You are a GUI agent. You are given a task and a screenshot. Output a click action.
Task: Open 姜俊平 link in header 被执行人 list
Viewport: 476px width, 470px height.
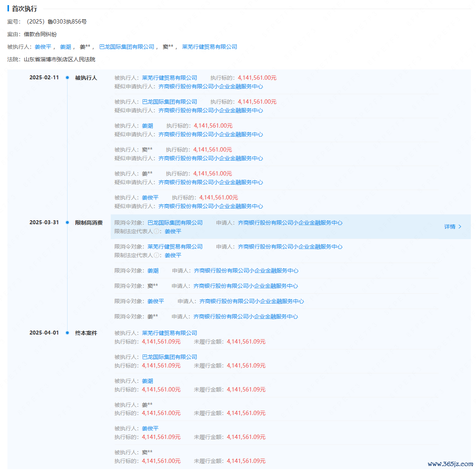click(x=43, y=47)
